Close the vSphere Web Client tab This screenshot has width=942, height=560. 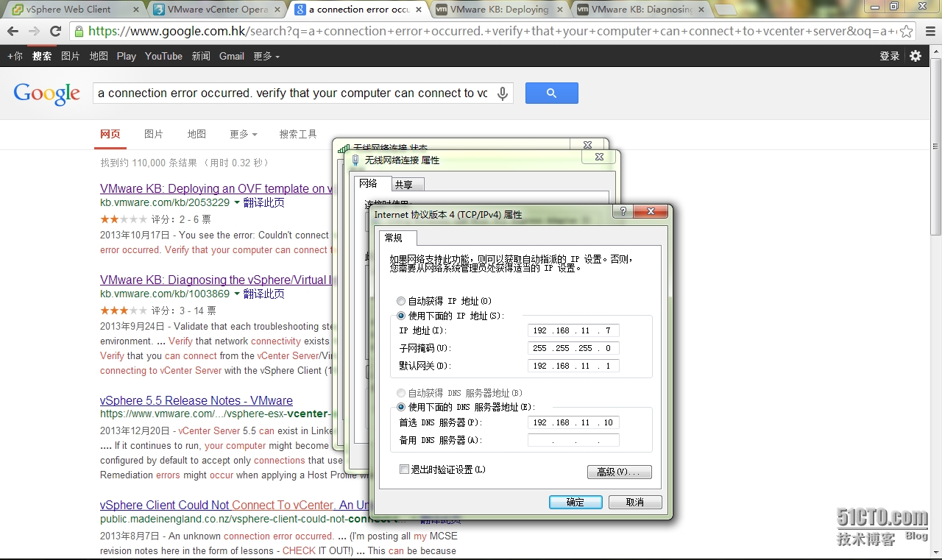coord(136,10)
